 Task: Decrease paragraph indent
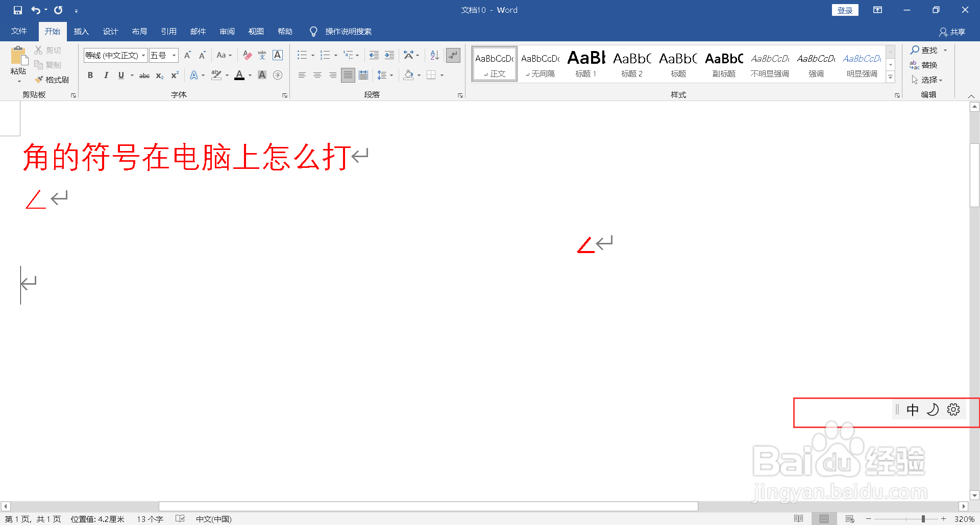374,55
